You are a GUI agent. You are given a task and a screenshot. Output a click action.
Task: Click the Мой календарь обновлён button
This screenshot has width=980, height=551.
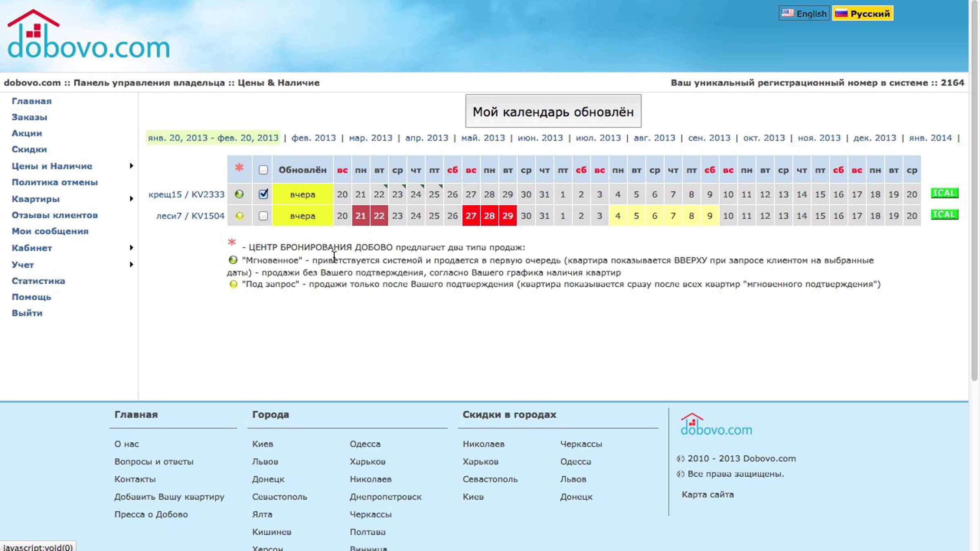click(553, 111)
